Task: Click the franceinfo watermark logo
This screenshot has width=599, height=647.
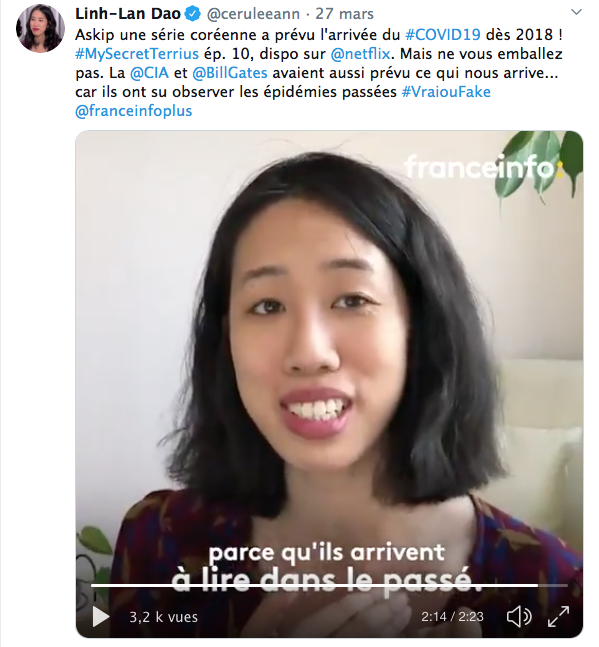Action: [483, 167]
